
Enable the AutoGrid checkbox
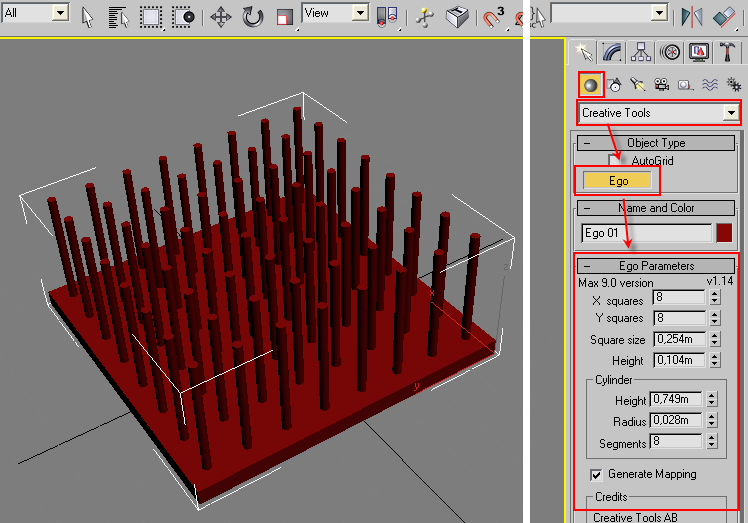point(614,160)
